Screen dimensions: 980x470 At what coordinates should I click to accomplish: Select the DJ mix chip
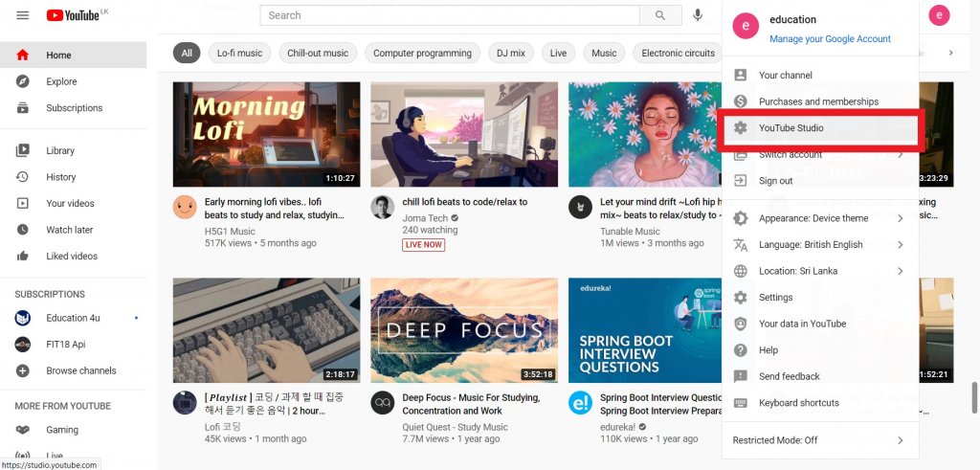(x=511, y=53)
